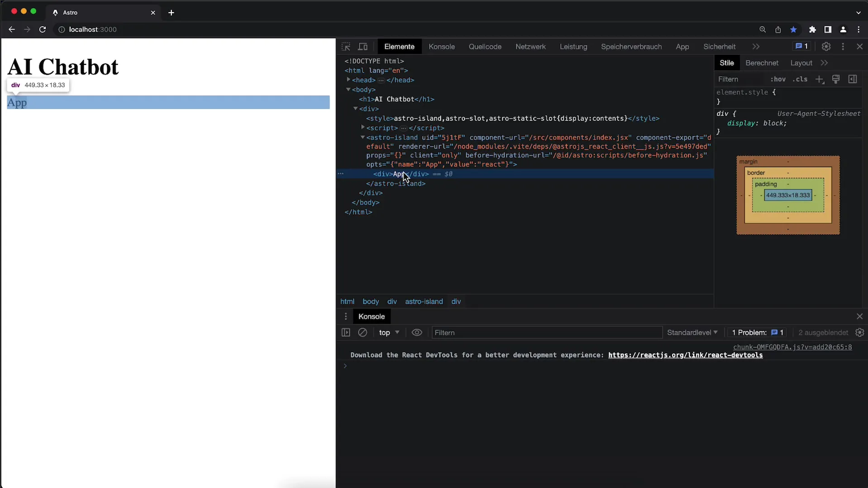Click the paintbrush rendering emulation icon in Styles

[x=836, y=79]
